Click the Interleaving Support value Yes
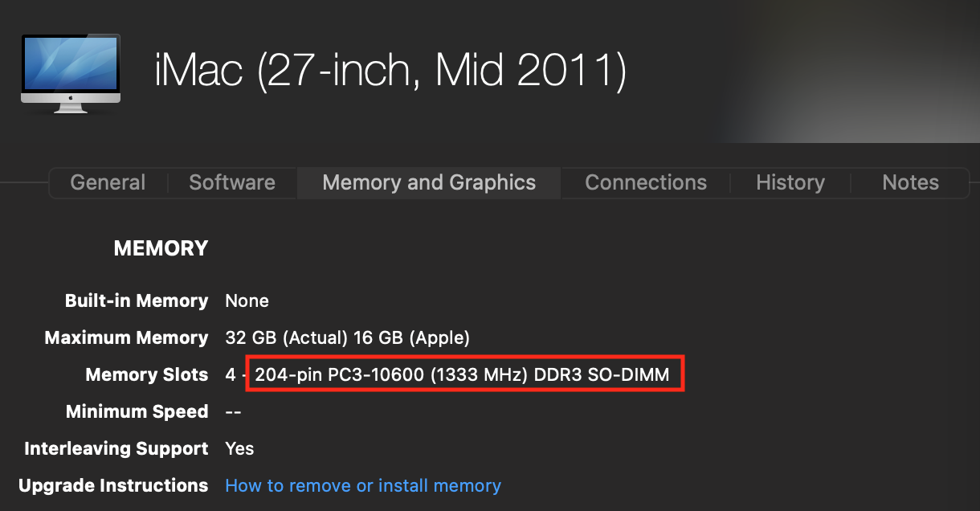 [239, 448]
